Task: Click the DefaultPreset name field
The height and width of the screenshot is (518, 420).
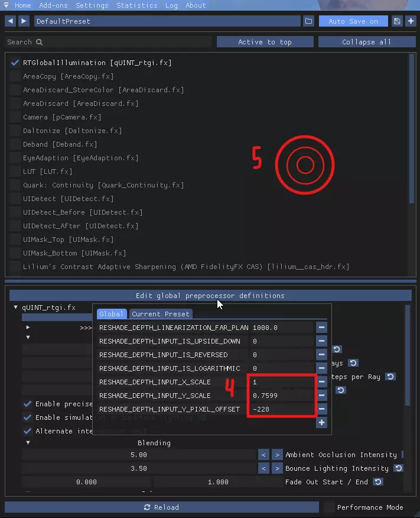Action: pos(167,21)
